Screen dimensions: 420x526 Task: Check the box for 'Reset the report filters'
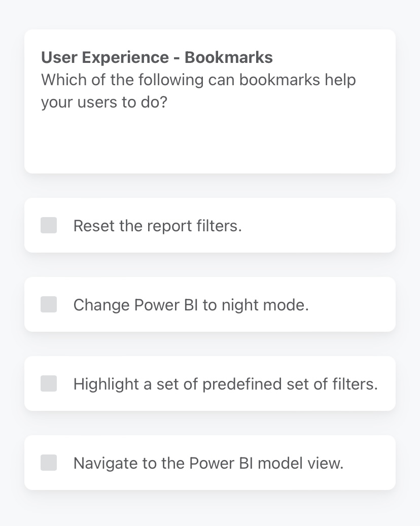click(x=49, y=225)
